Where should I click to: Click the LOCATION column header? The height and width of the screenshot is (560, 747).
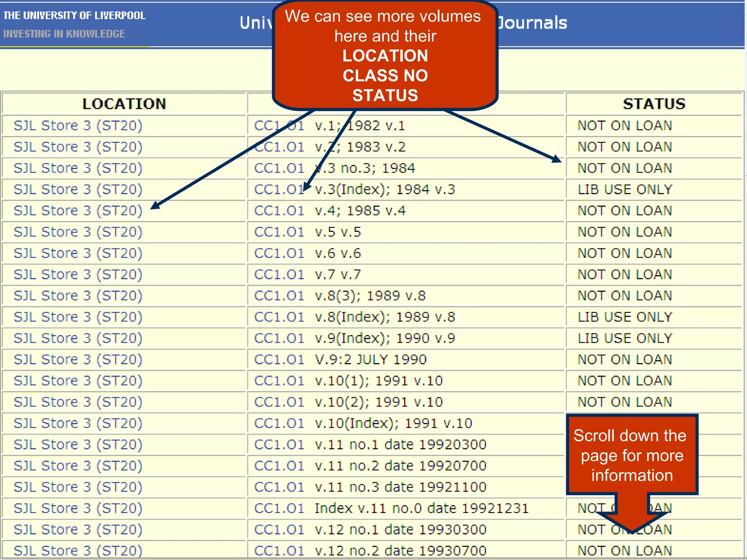point(124,104)
